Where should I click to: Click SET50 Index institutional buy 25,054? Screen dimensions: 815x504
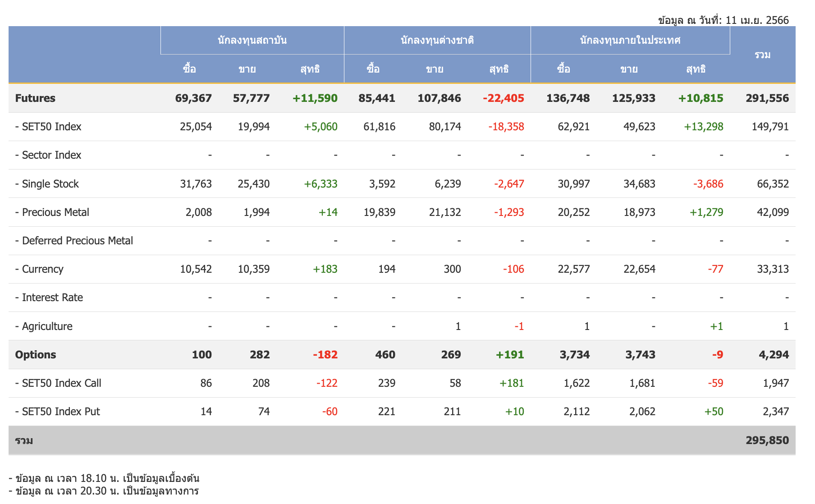(196, 127)
